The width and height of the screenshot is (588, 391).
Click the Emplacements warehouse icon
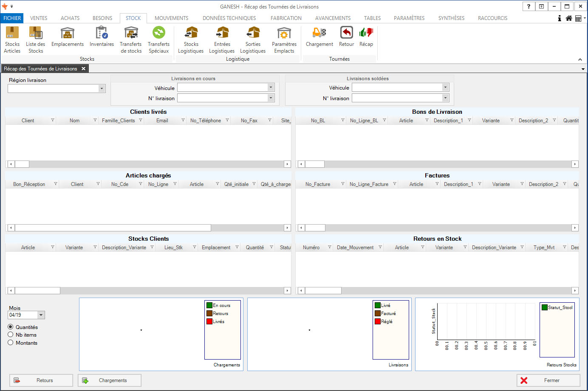tap(67, 33)
